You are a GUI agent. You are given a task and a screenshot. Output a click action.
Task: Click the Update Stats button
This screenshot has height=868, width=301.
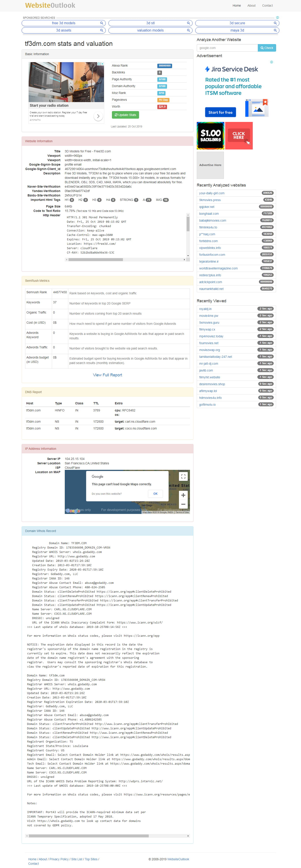[x=125, y=115]
